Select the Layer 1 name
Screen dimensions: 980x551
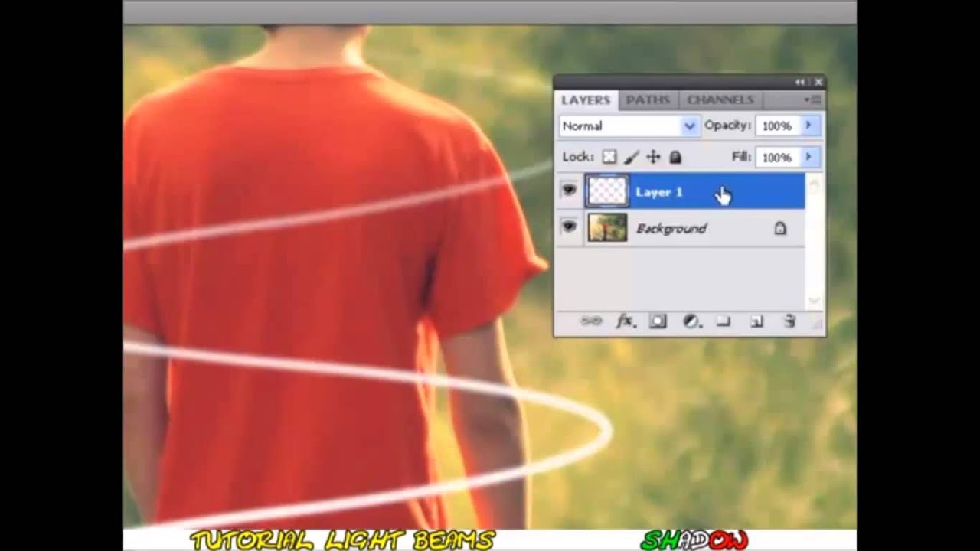point(658,192)
